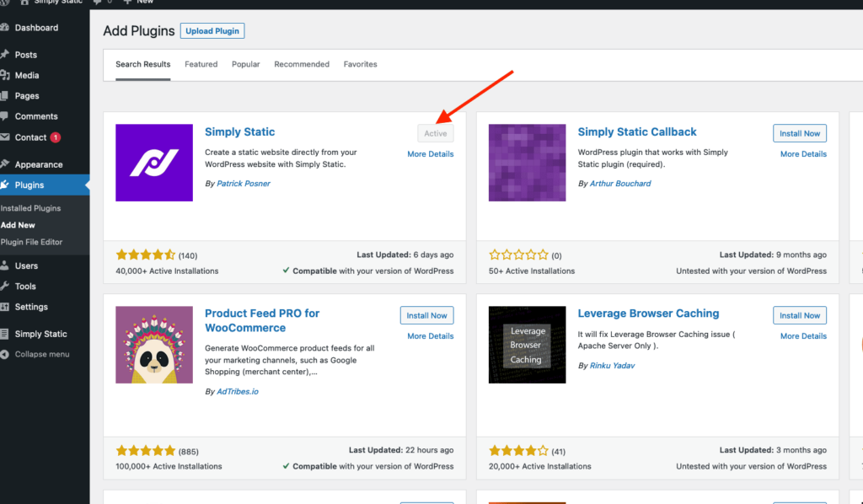863x504 pixels.
Task: Switch to the Popular tab
Action: (245, 64)
